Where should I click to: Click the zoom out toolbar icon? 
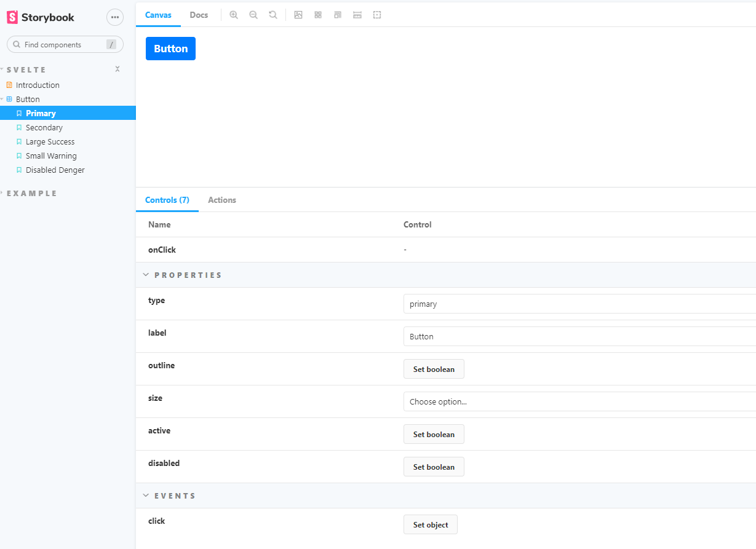(253, 15)
